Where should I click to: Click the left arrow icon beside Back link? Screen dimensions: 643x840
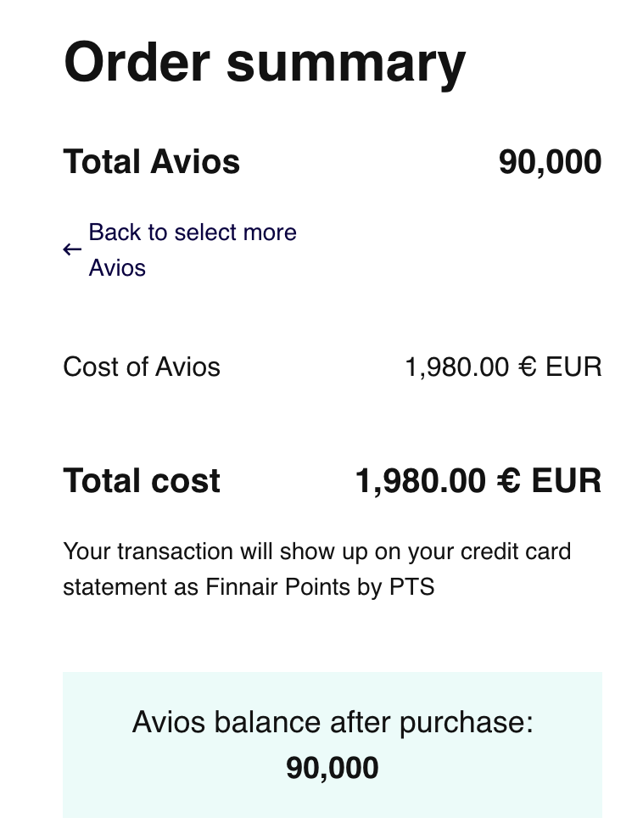tap(72, 250)
